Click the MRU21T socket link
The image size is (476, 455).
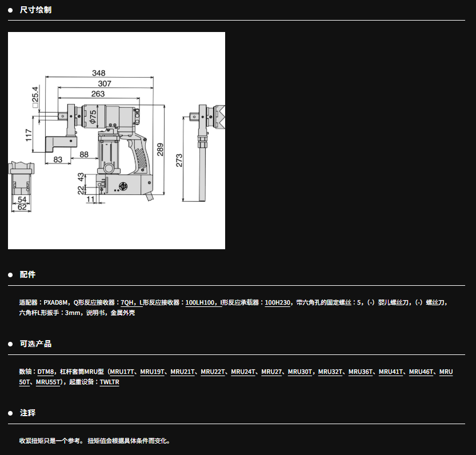coord(182,372)
